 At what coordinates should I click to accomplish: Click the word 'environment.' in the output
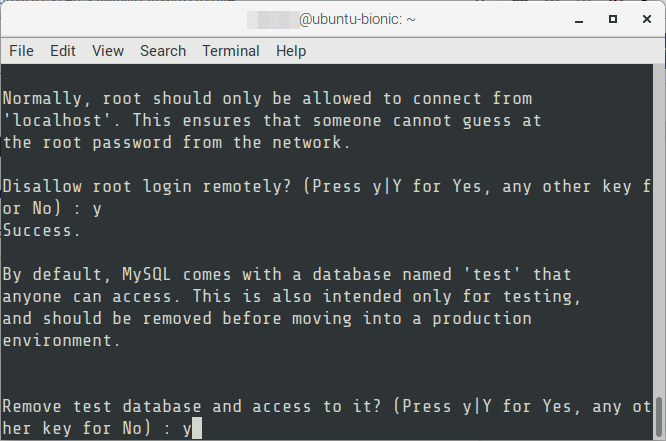[x=62, y=341]
